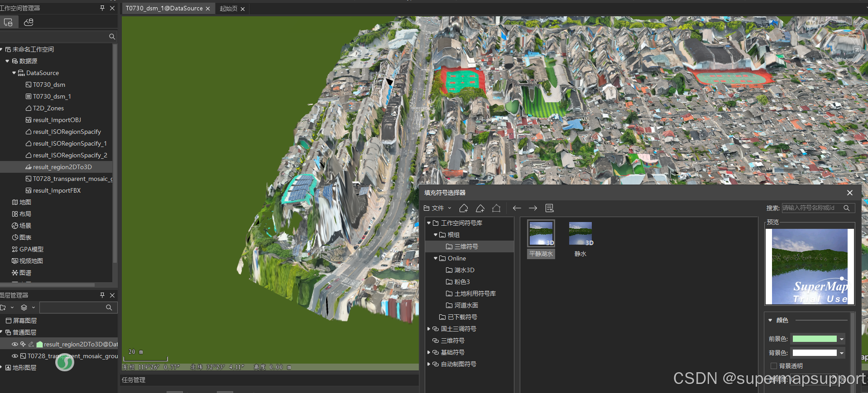Image resolution: width=868 pixels, height=393 pixels.
Task: Open the workspace tree view tab icon
Action: click(9, 22)
